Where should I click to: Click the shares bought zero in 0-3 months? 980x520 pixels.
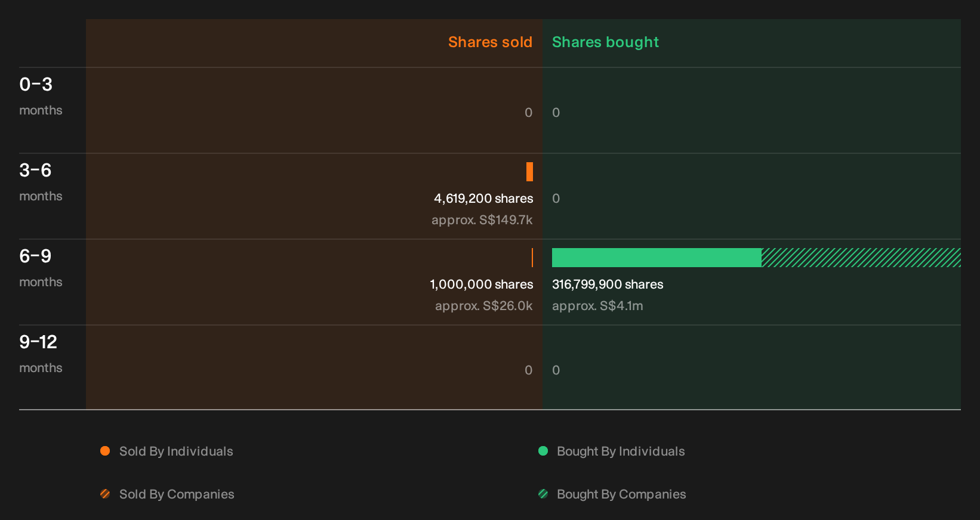[556, 113]
